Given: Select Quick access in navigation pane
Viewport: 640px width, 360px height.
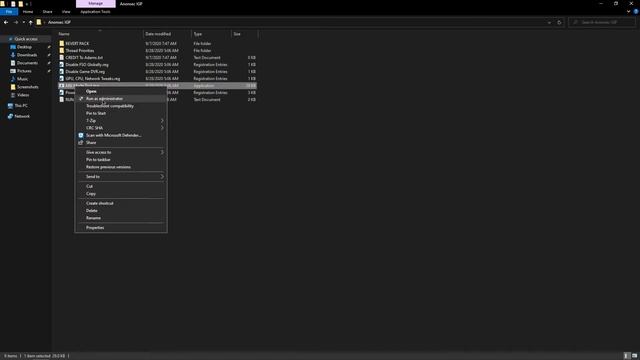Looking at the screenshot, I should (x=26, y=39).
